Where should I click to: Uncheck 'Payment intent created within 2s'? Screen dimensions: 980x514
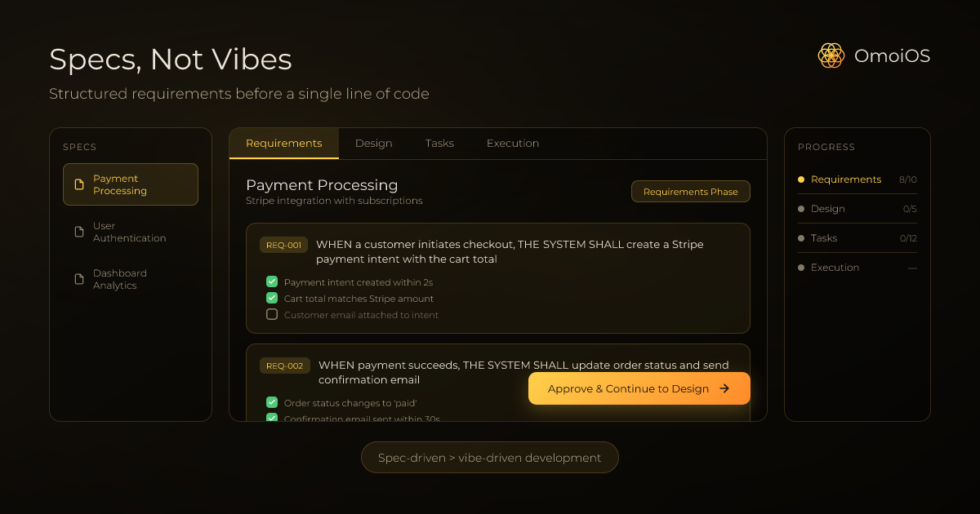tap(271, 281)
